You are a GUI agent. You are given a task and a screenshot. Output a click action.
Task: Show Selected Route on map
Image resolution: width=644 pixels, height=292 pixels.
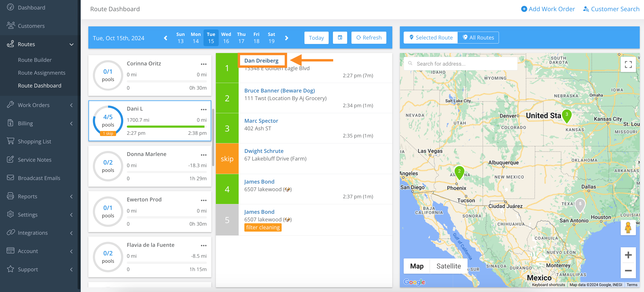click(431, 38)
